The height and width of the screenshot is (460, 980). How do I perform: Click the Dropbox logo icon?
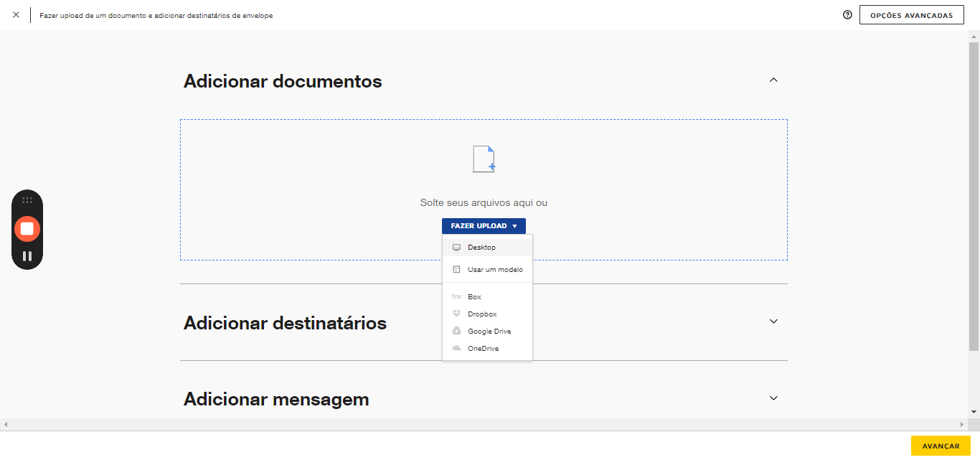click(456, 314)
